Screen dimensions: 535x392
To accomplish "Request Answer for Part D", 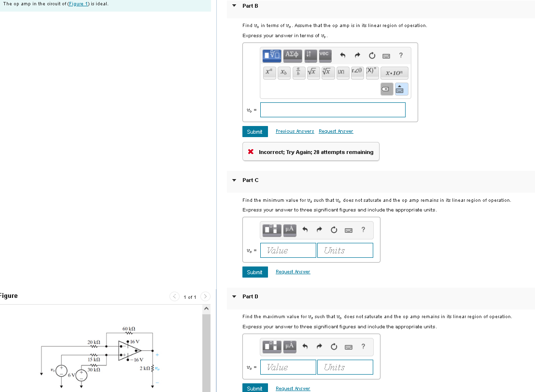I will [x=293, y=389].
